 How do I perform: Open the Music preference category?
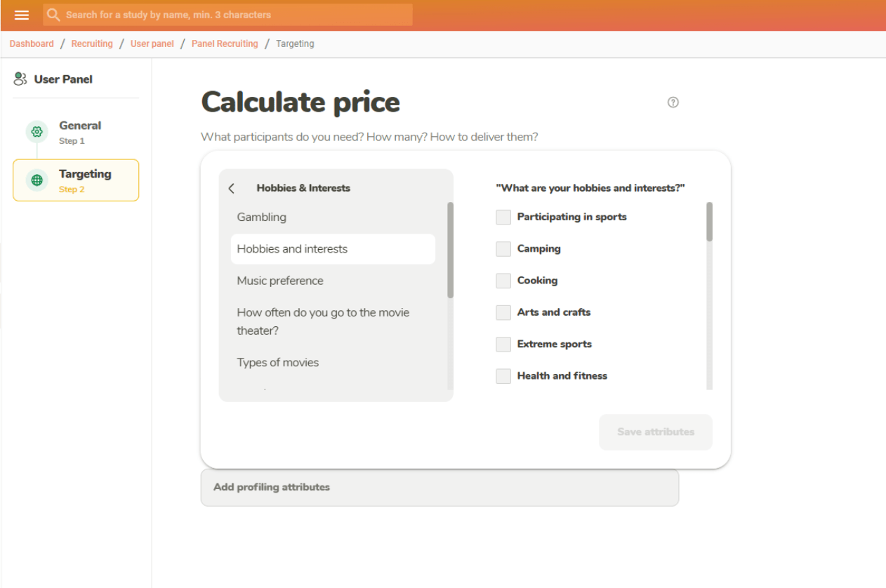[x=279, y=281]
